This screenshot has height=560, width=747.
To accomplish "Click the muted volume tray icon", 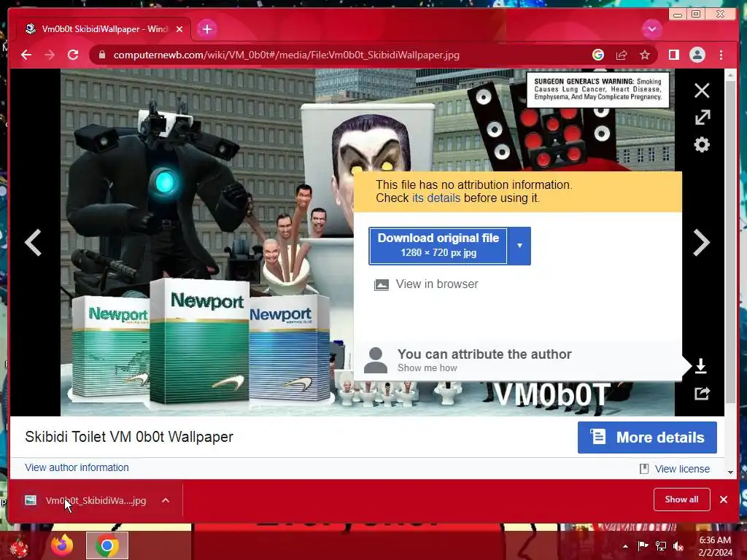I will click(678, 546).
